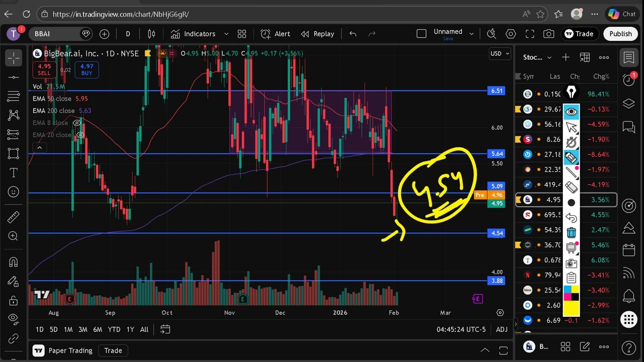644x362 pixels.
Task: Publish the chart idea
Action: pos(620,34)
